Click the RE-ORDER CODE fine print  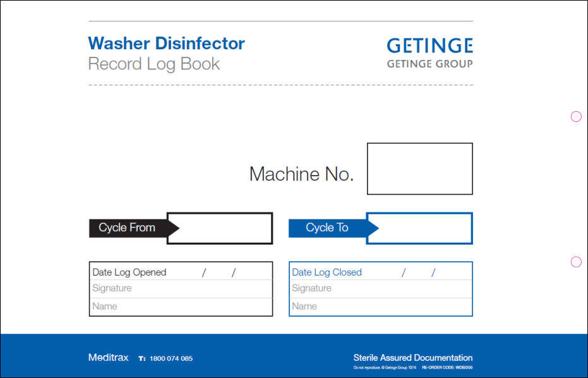(447, 368)
